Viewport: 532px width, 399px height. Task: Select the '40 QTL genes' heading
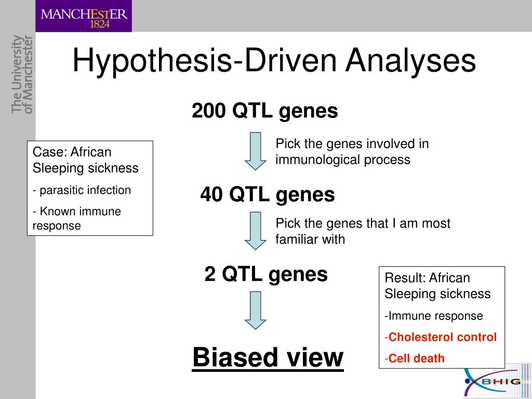[268, 195]
